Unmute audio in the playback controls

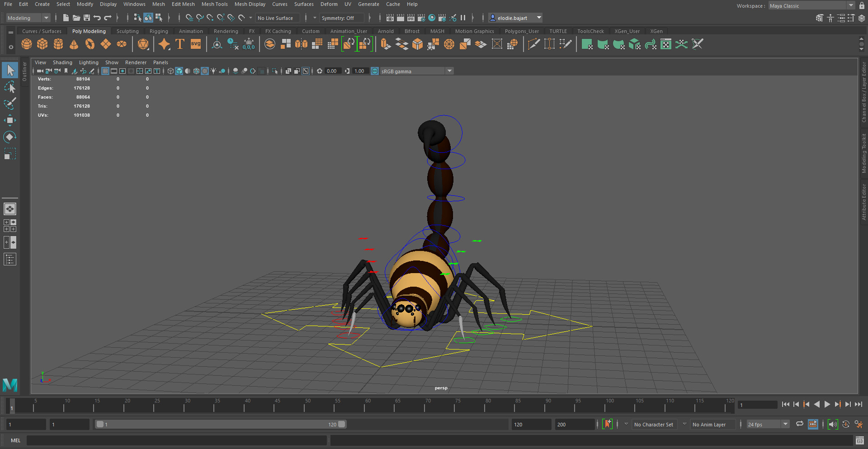click(x=833, y=424)
